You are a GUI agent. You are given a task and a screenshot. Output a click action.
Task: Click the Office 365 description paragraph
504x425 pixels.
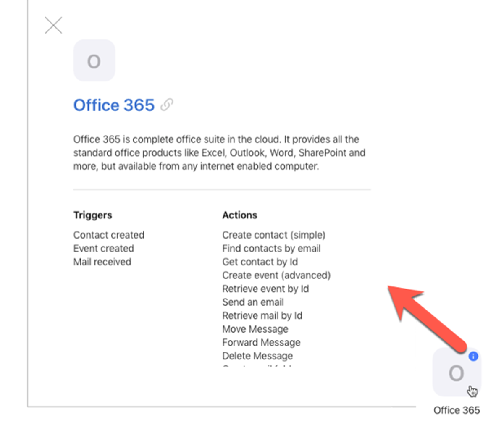pyautogui.click(x=219, y=153)
